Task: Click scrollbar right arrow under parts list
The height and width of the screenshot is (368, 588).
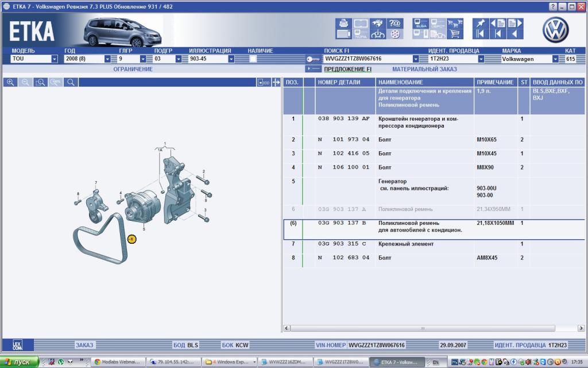Action: click(581, 328)
